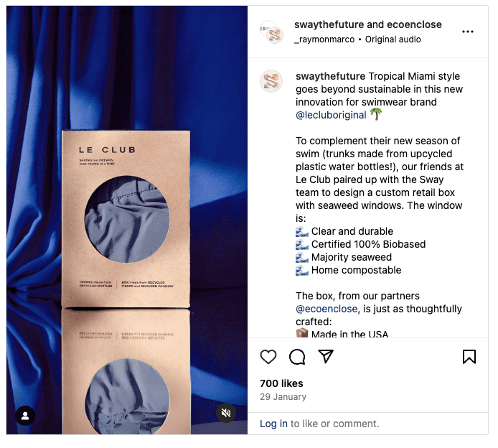The width and height of the screenshot is (498, 448).
Task: Unmute the video with the speaker icon
Action: [226, 413]
